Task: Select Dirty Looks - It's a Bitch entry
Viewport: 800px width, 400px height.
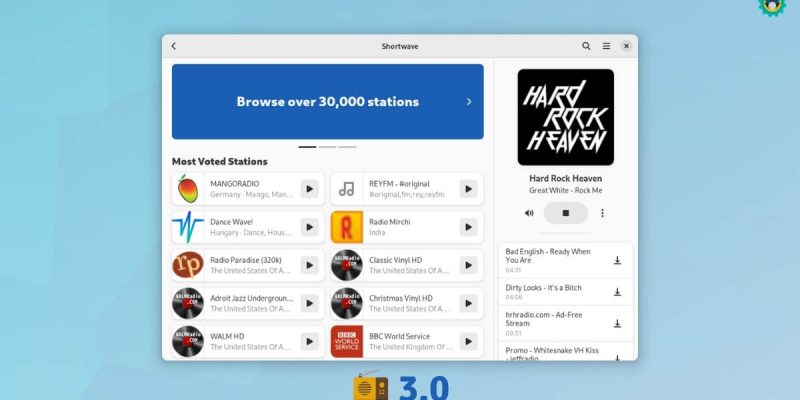Action: [566, 292]
